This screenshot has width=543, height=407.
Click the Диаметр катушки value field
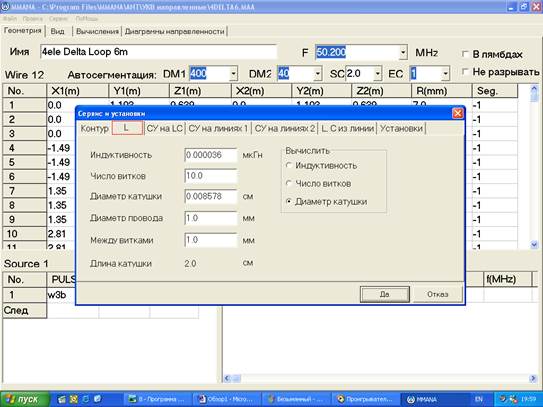pos(211,196)
